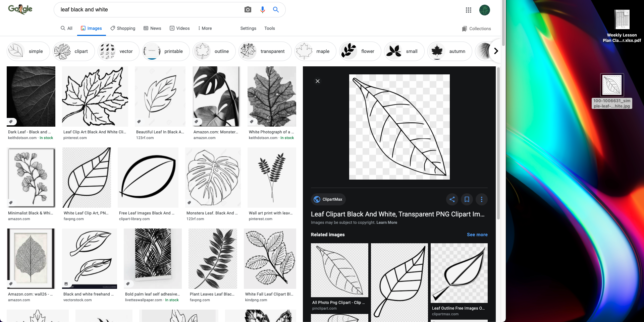Open the White Photograph leaf thumbnail
The image size is (644, 322).
272,96
